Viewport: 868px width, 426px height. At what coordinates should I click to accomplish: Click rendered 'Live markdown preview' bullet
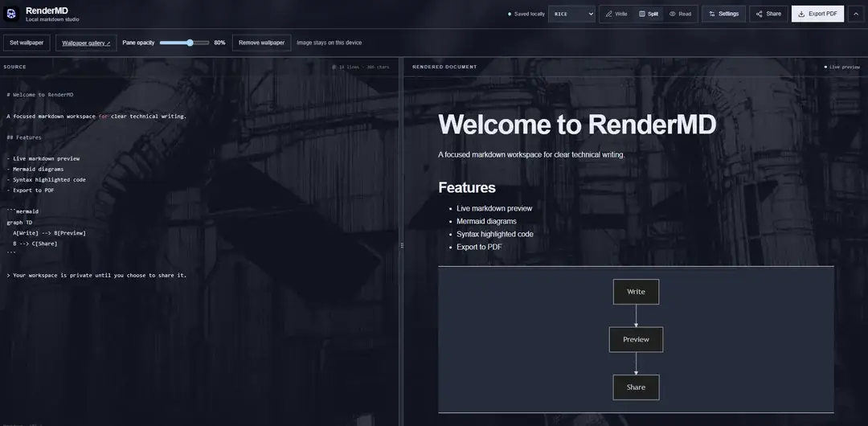[x=494, y=208]
